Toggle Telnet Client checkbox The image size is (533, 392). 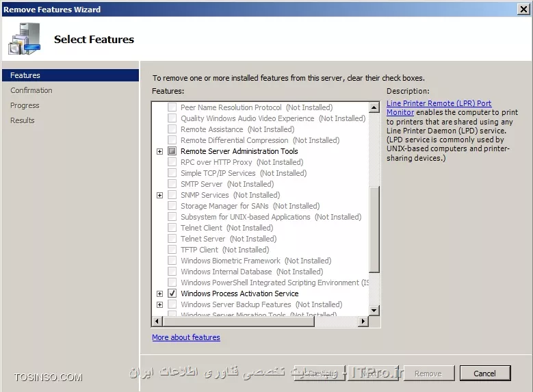[172, 227]
